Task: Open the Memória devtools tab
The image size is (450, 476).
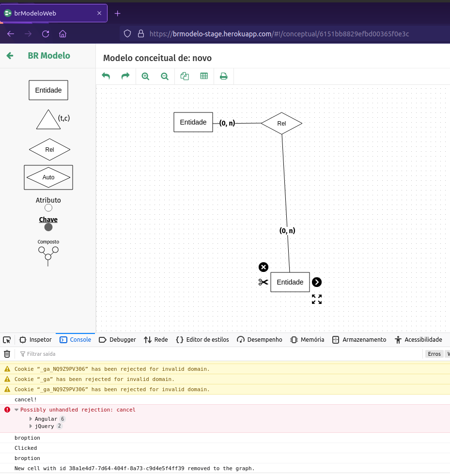Action: (307, 340)
